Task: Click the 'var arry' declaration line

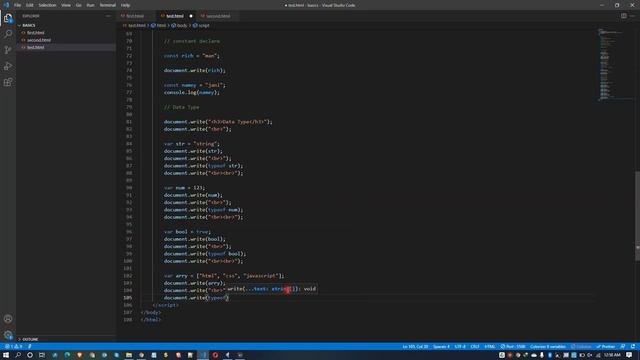Action: (x=224, y=276)
